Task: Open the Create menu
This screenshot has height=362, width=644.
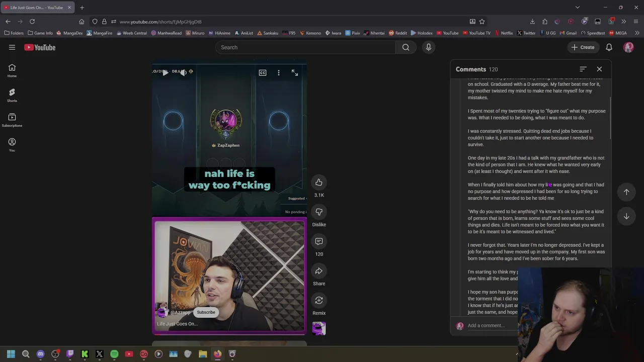Action: click(583, 47)
